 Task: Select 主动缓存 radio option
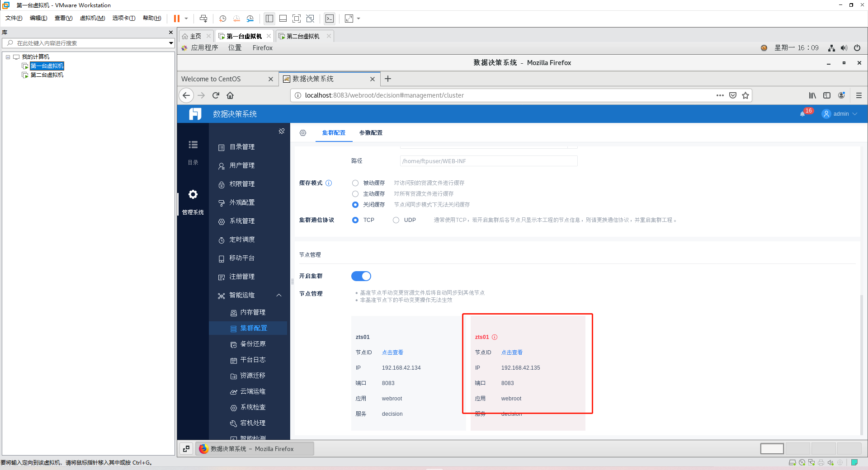coord(355,194)
